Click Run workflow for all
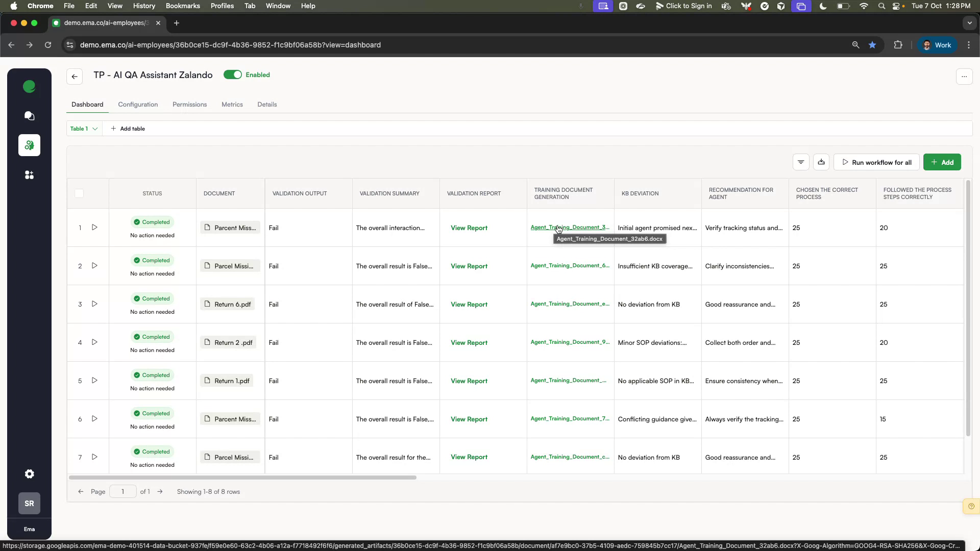Viewport: 980px width, 551px height. click(x=876, y=162)
